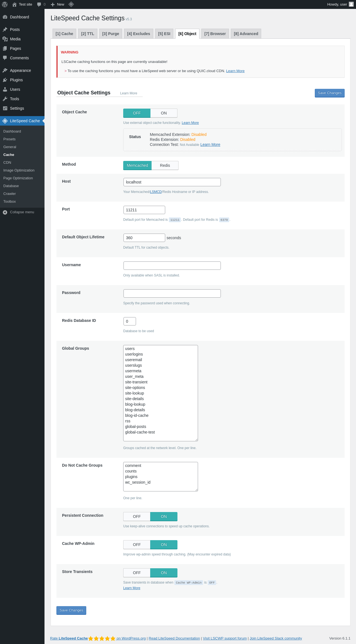Select Redis as the method

click(x=165, y=165)
